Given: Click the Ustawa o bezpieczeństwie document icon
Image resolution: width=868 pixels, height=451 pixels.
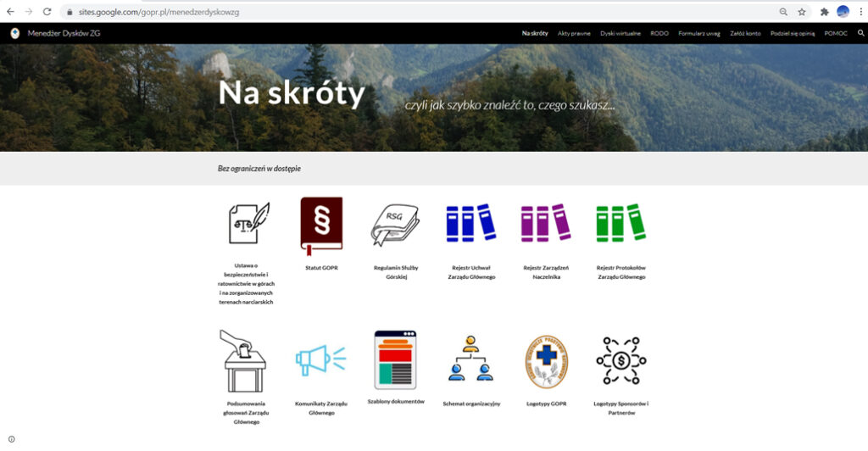Looking at the screenshot, I should tap(248, 224).
